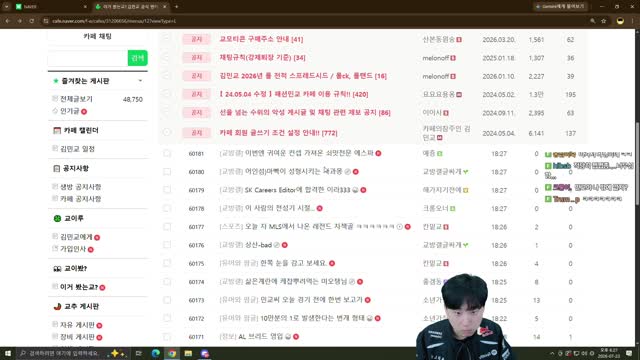Viewport: 640px width, 360px height.
Task: Click the bookmark star icon in address bar
Action: point(603,21)
